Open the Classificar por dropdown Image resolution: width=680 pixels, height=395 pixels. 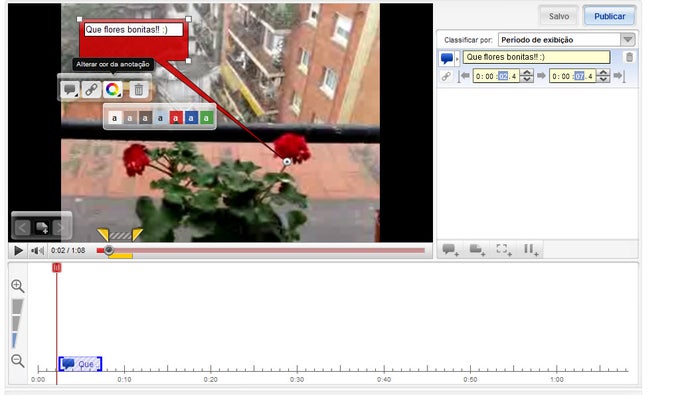click(567, 40)
